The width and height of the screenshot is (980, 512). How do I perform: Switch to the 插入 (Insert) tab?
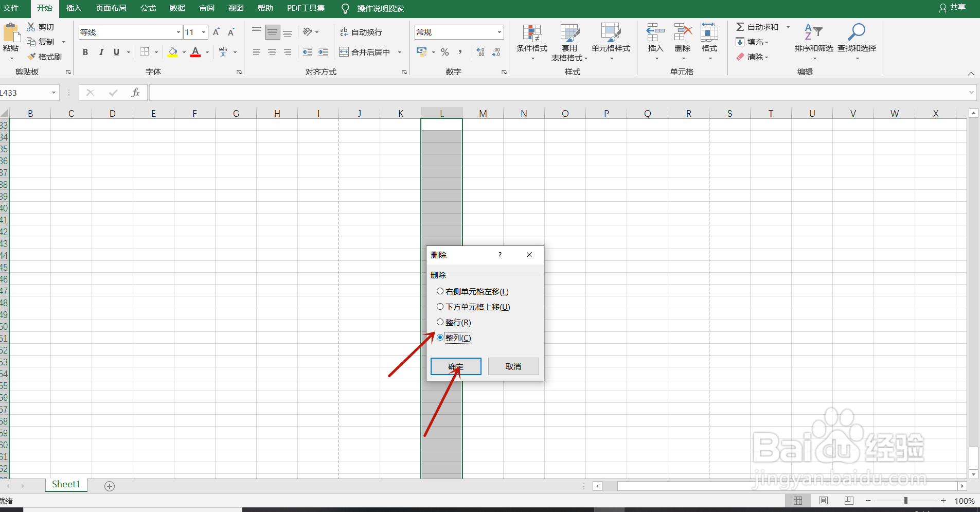click(x=74, y=8)
